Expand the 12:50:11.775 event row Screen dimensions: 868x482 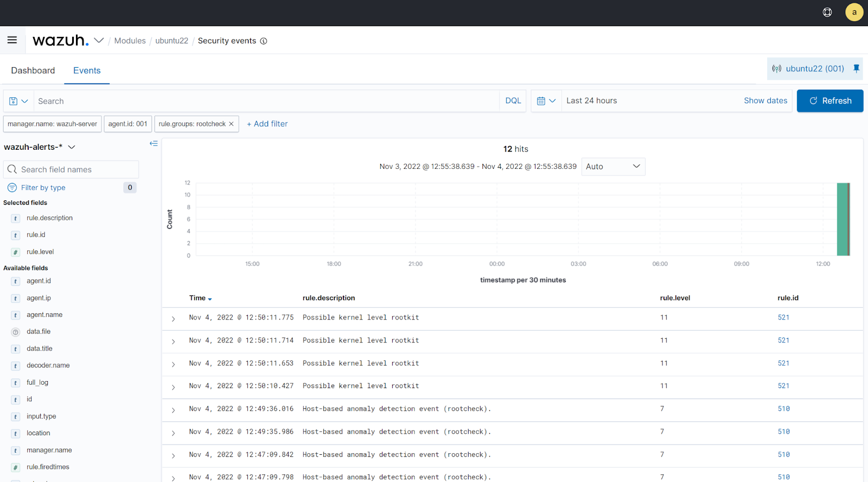(173, 319)
